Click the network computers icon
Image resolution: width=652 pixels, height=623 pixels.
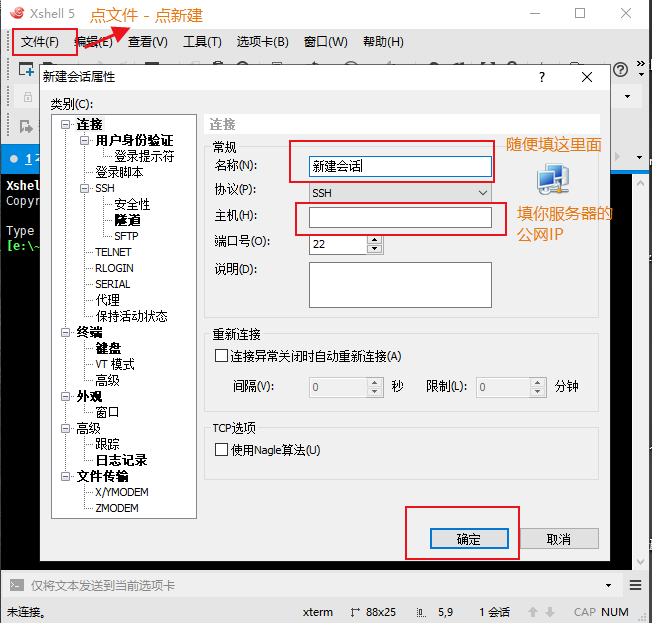tap(553, 179)
